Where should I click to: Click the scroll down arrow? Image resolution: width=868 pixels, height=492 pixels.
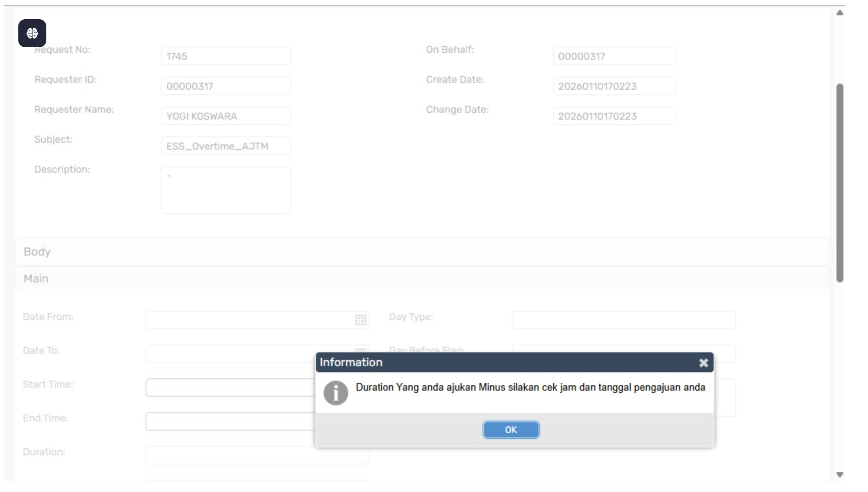(840, 475)
